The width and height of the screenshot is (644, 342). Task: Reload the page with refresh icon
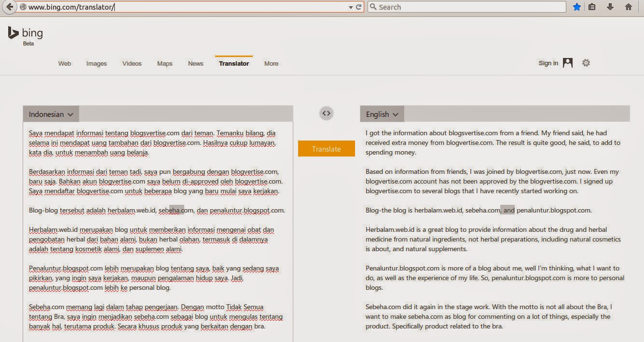(359, 7)
